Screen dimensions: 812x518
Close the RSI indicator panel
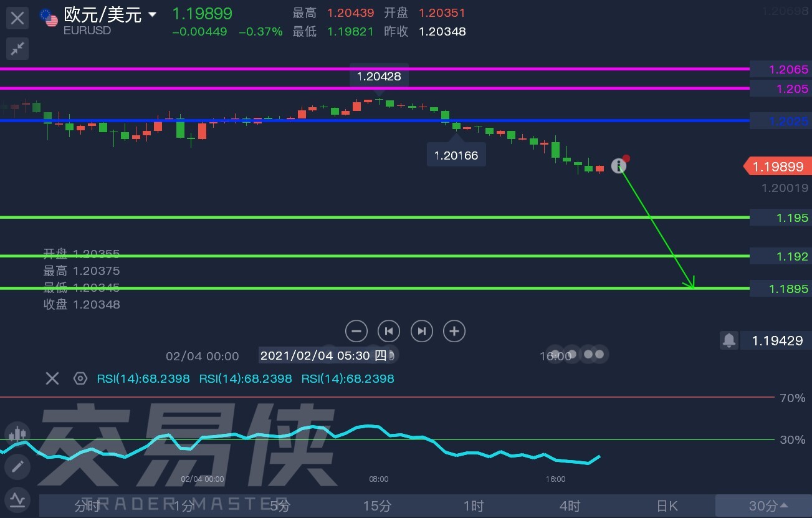pos(52,378)
